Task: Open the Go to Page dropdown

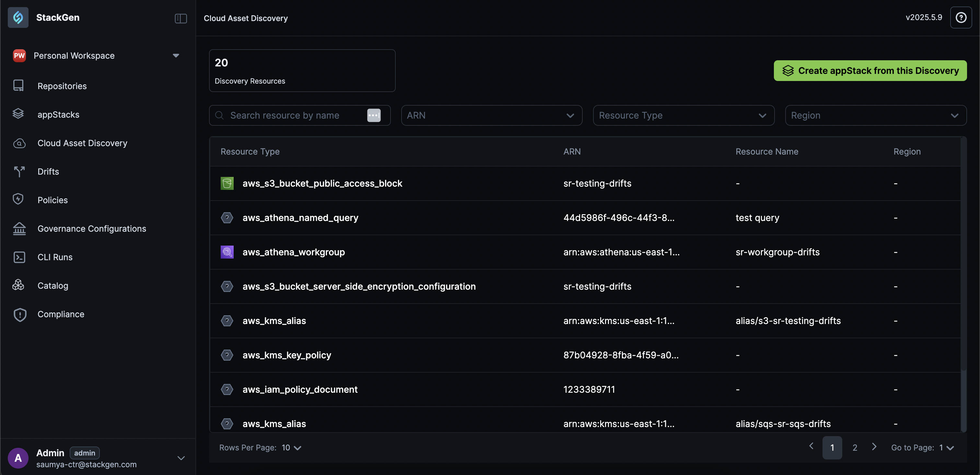Action: coord(947,447)
